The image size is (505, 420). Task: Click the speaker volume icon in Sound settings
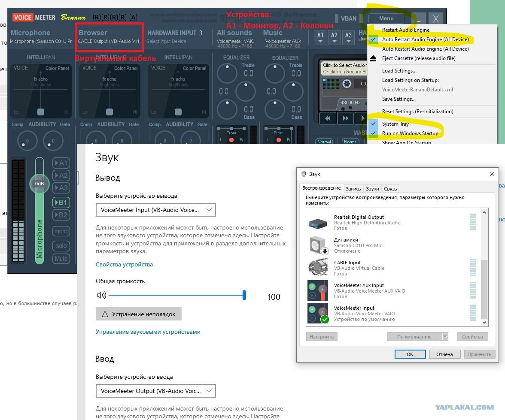[101, 295]
